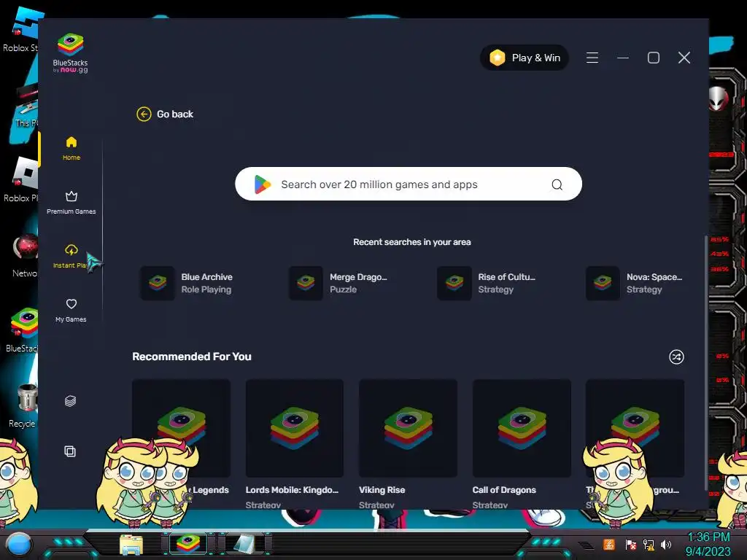Open Lords Mobile game thumbnail
This screenshot has height=560, width=747.
tap(295, 428)
